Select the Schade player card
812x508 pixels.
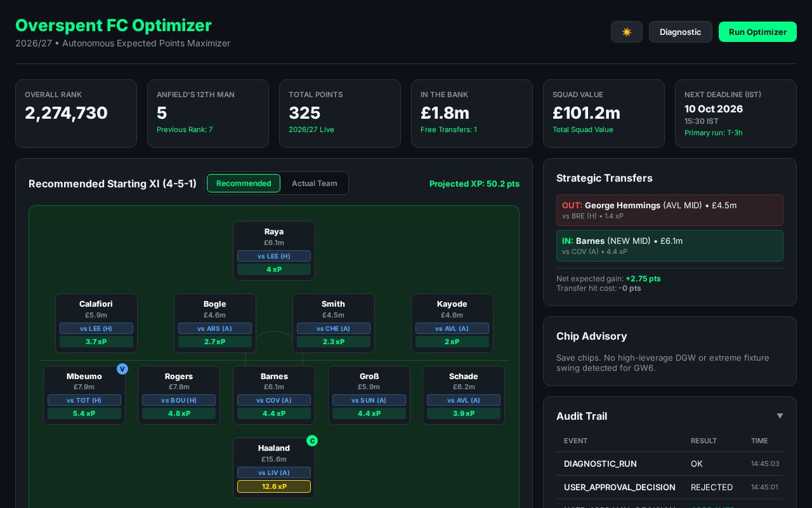pos(464,395)
